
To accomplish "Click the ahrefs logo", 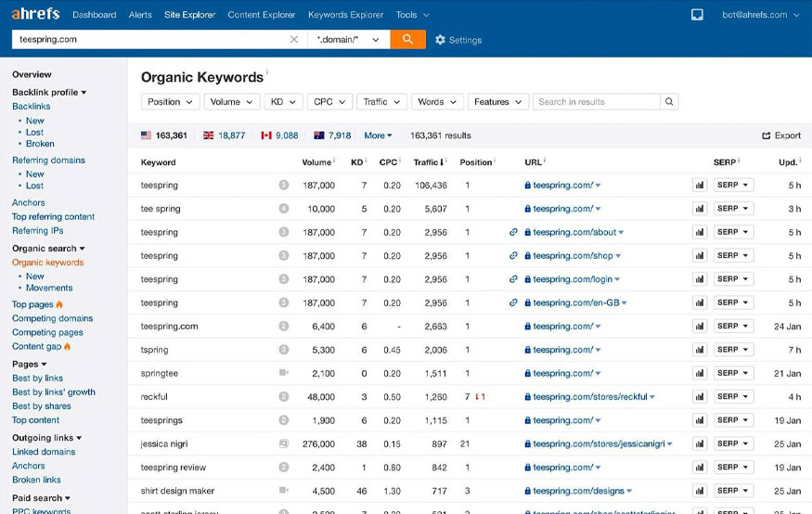I will [35, 14].
